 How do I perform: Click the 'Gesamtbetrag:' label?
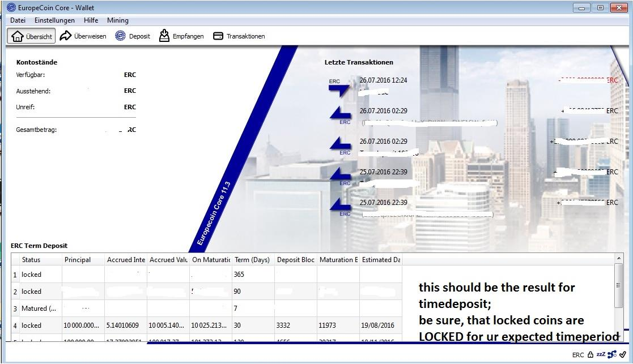(36, 130)
